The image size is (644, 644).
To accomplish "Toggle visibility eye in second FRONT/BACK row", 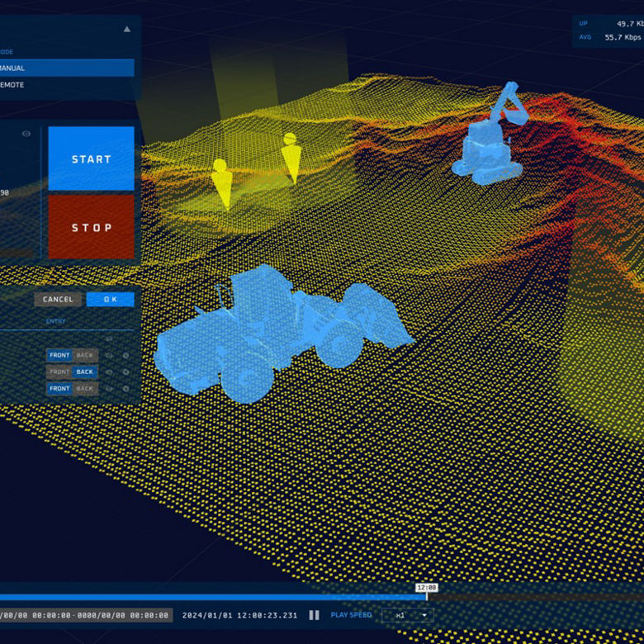I will click(x=109, y=372).
